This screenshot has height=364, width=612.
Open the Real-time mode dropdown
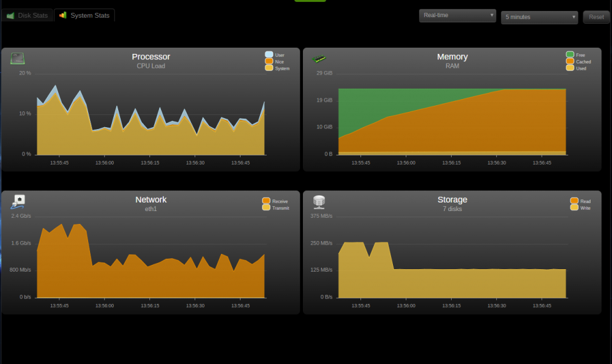[457, 16]
